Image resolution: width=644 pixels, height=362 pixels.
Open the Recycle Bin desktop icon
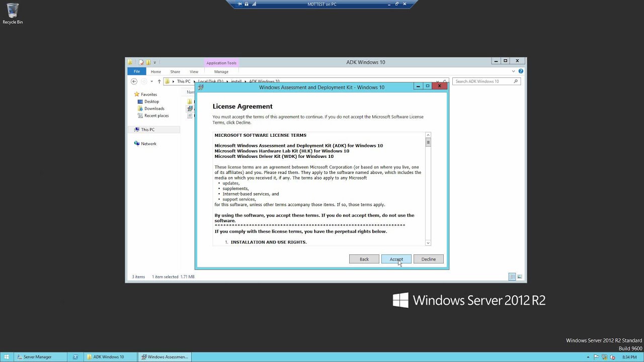[13, 14]
